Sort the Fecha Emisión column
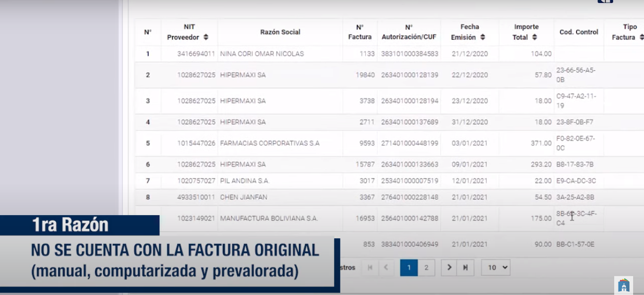 tap(483, 36)
